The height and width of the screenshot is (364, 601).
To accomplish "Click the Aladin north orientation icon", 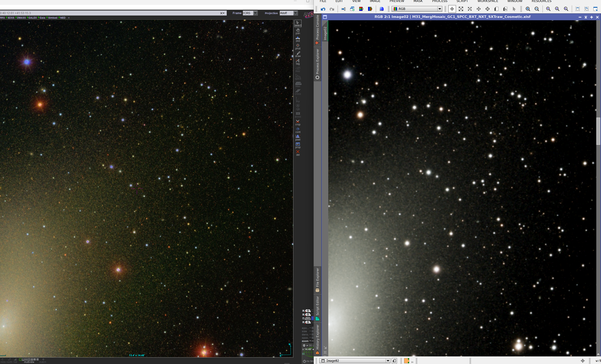I will 9,360.
